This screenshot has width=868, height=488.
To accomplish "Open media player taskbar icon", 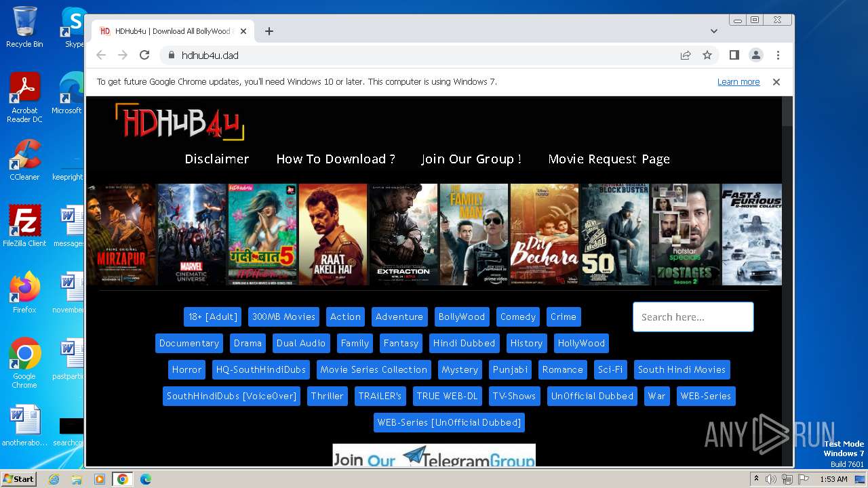I will point(100,479).
